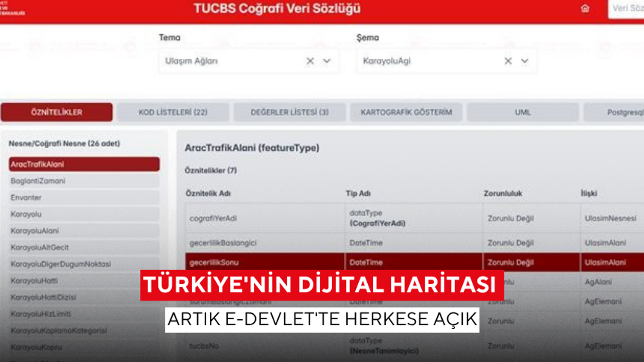Select KarayoluAltGecit list item
The image size is (644, 362).
pyautogui.click(x=84, y=247)
